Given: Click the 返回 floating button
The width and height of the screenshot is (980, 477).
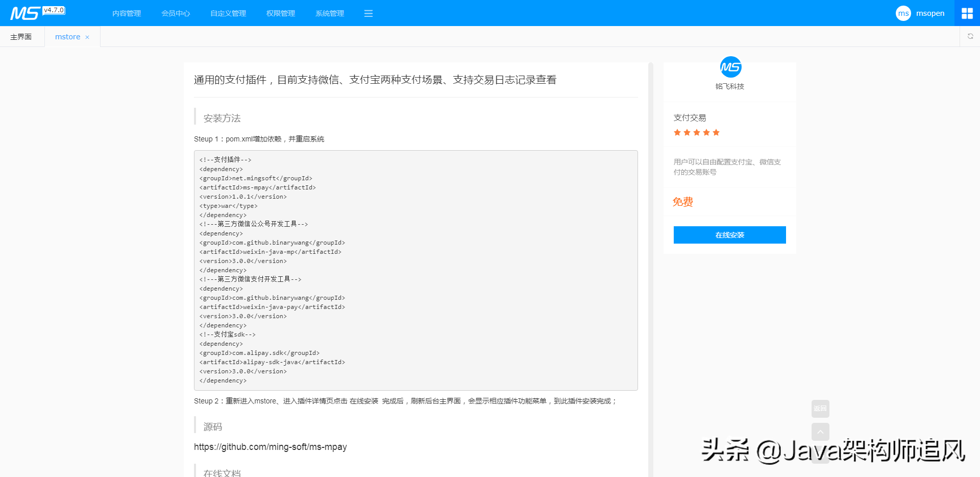Looking at the screenshot, I should 820,409.
